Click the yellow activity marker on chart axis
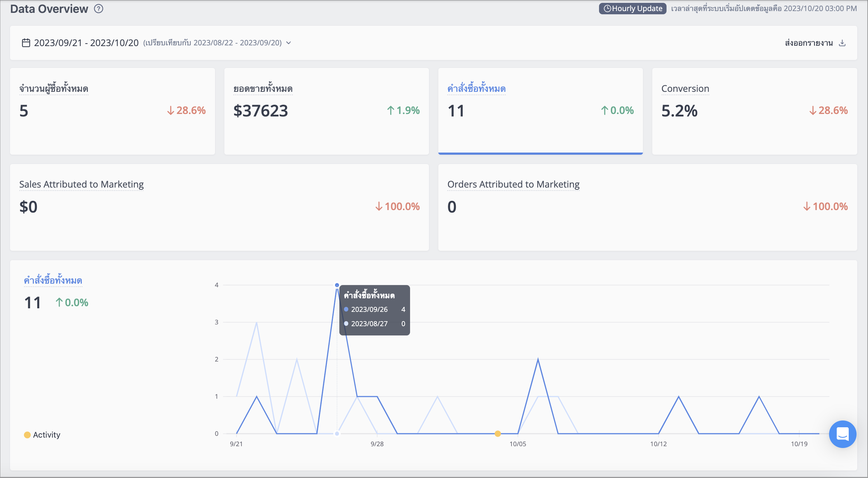Screen dimensions: 868x478 [x=498, y=434]
